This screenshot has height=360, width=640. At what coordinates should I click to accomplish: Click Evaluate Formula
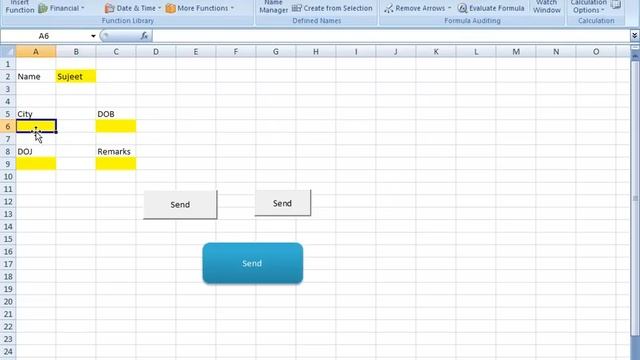click(x=491, y=8)
